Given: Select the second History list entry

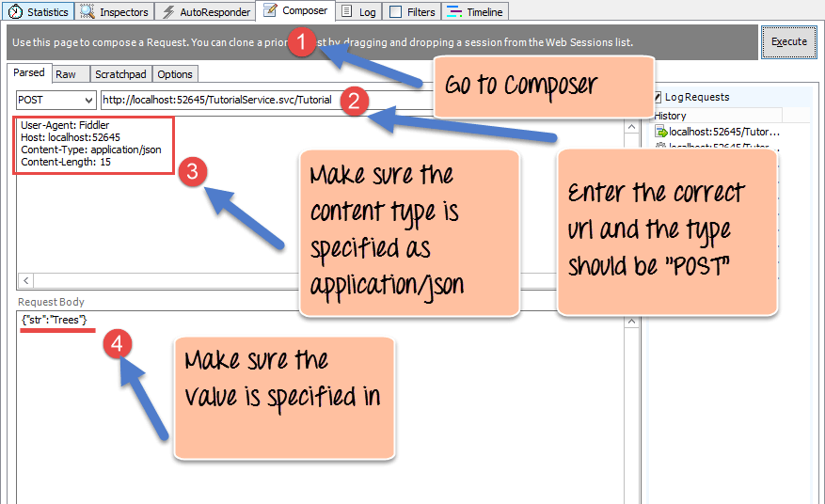Looking at the screenshot, I should pyautogui.click(x=722, y=147).
